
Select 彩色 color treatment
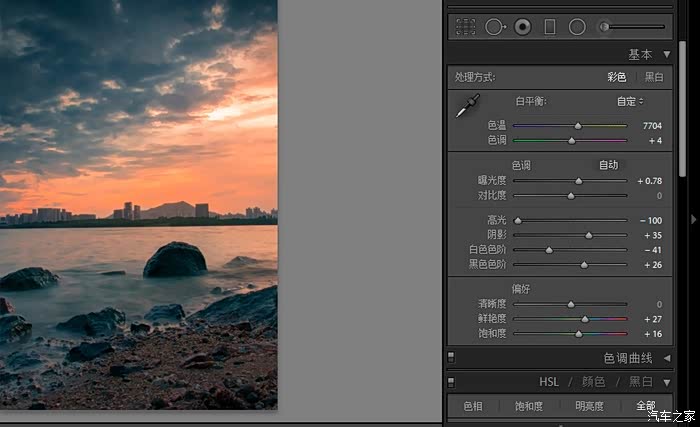pyautogui.click(x=616, y=77)
